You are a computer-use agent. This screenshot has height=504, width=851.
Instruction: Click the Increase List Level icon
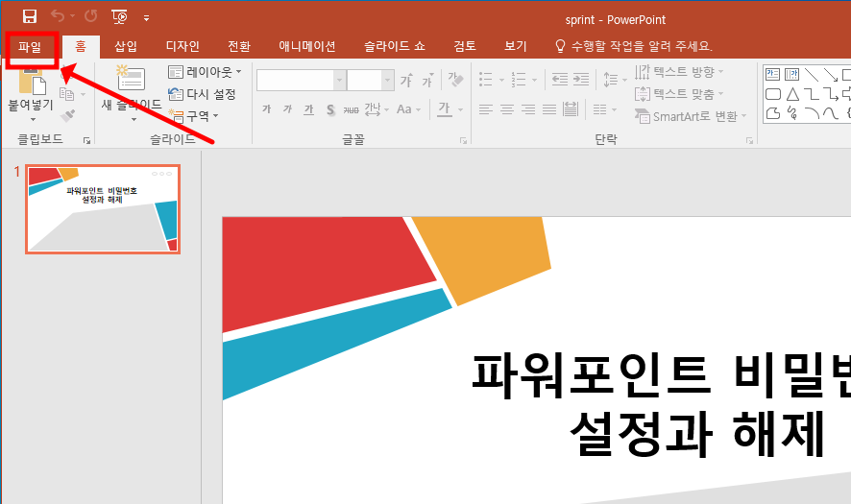tap(581, 80)
